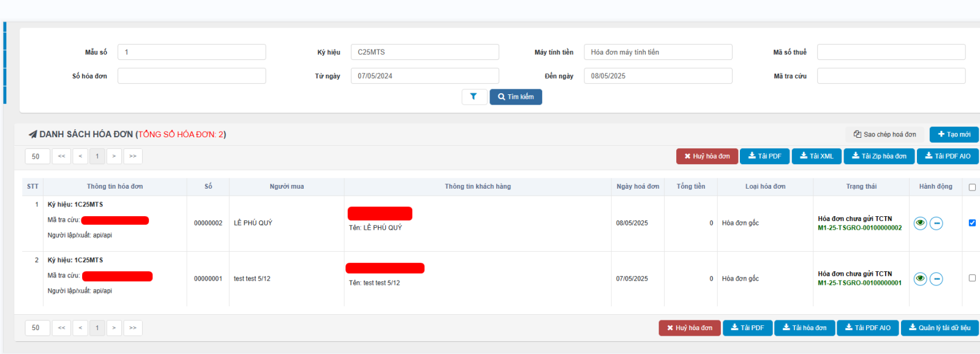980x354 pixels.
Task: Go to next page in top pagination
Action: 114,156
